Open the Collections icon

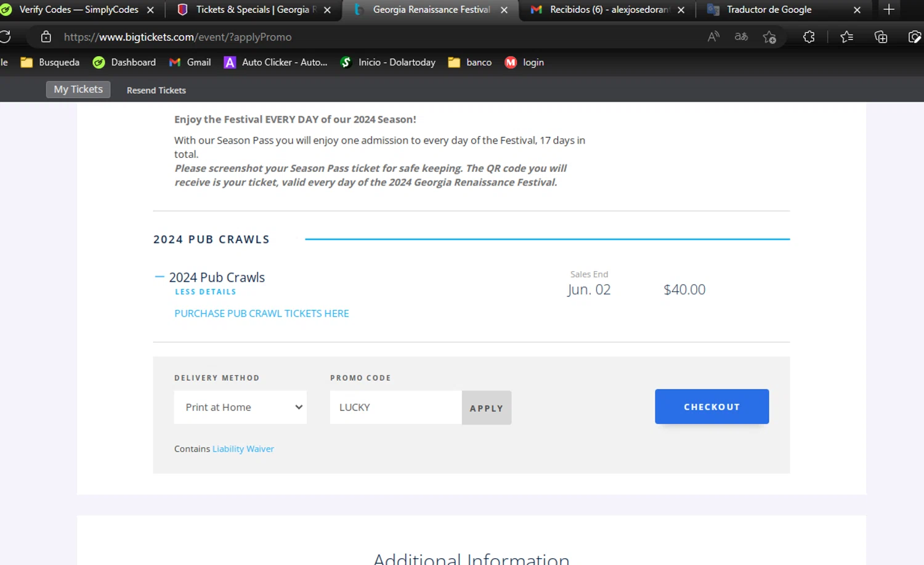[881, 37]
